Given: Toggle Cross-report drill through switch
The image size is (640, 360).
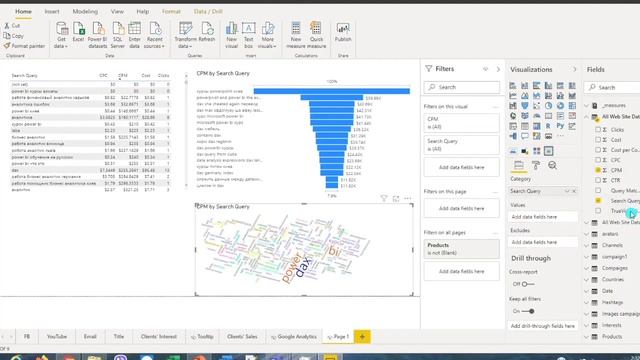Looking at the screenshot, I should [x=527, y=284].
